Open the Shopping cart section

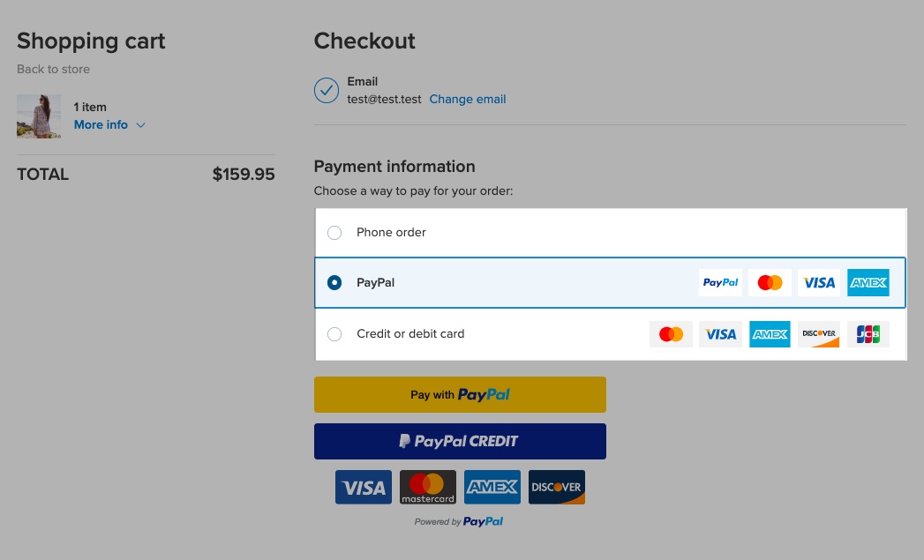point(91,41)
